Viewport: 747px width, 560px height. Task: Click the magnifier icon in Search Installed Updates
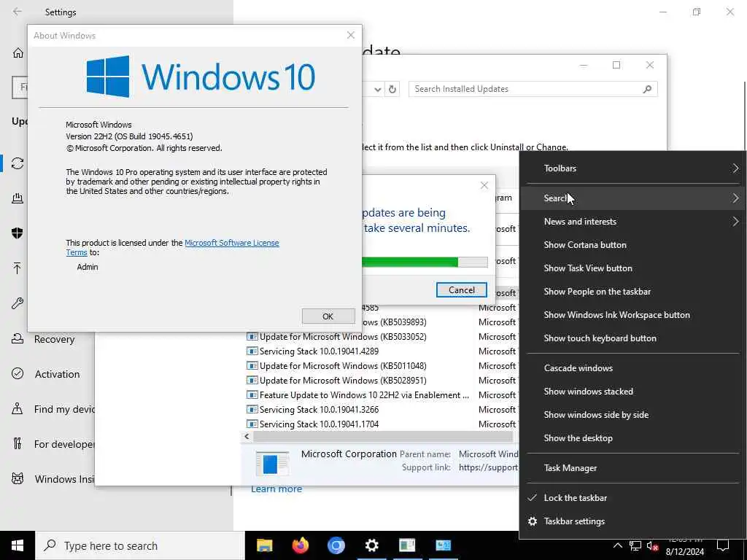click(x=647, y=89)
